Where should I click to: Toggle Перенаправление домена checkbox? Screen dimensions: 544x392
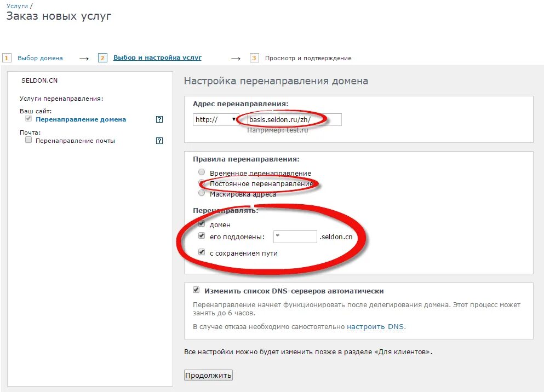(28, 119)
